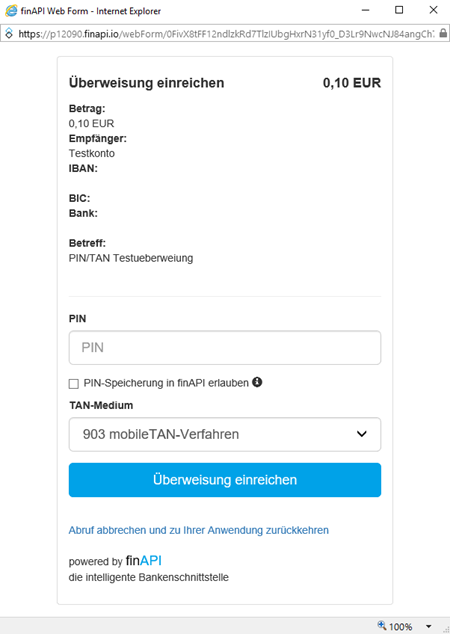Click the URL address bar text
Viewport: 450px width, 634px height.
tap(226, 34)
